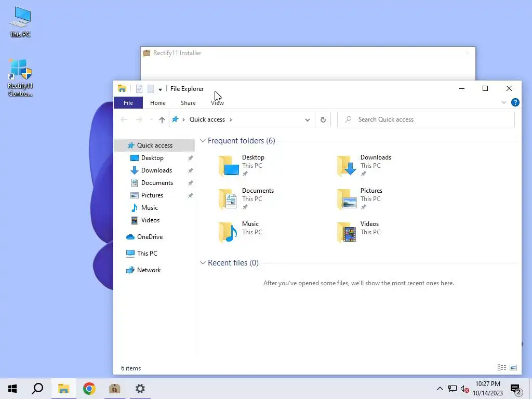Collapse the Frequent folders section
The height and width of the screenshot is (399, 532).
coord(203,140)
